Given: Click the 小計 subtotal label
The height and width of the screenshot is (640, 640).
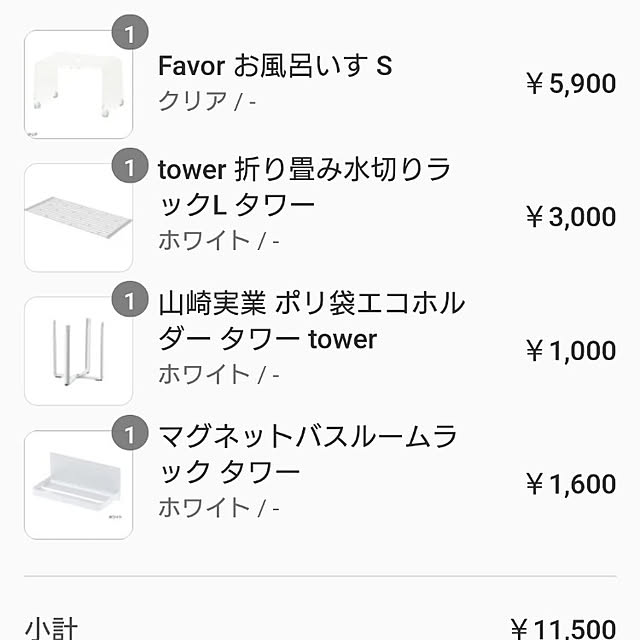Looking at the screenshot, I should [51, 629].
